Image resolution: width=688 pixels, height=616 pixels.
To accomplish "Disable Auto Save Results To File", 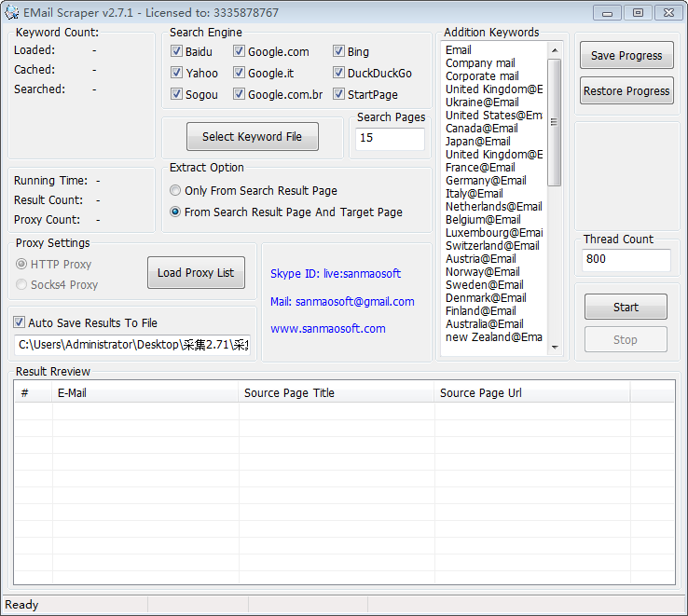I will point(20,323).
